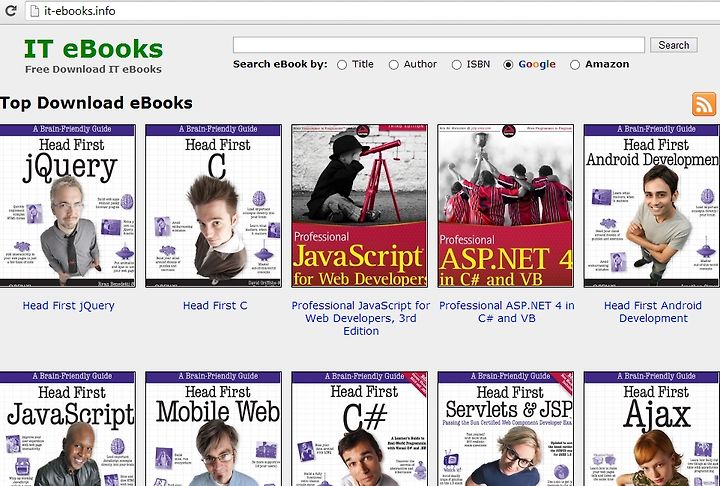This screenshot has height=486, width=720.
Task: Open Head First Android Development title link
Action: (x=653, y=312)
